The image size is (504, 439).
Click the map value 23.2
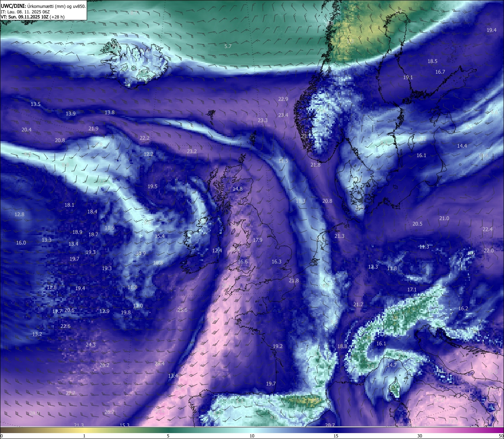[x=192, y=152]
